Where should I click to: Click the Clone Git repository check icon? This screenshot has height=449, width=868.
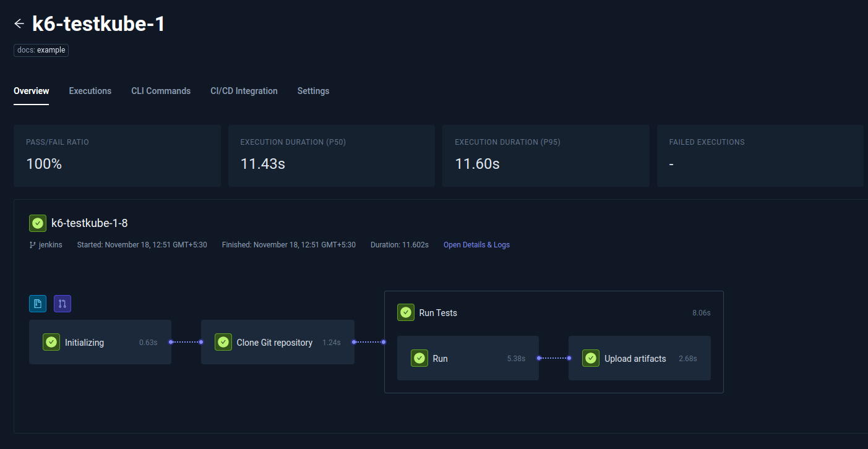coord(223,342)
